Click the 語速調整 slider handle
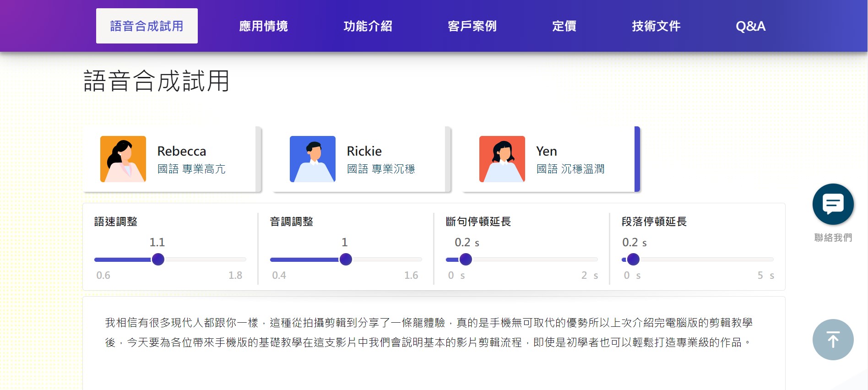The height and width of the screenshot is (390, 868). (158, 259)
